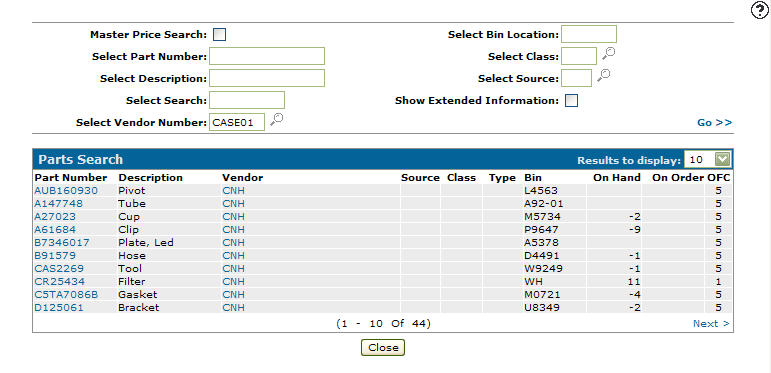Focus the Select Description field
771x373 pixels.
[267, 78]
